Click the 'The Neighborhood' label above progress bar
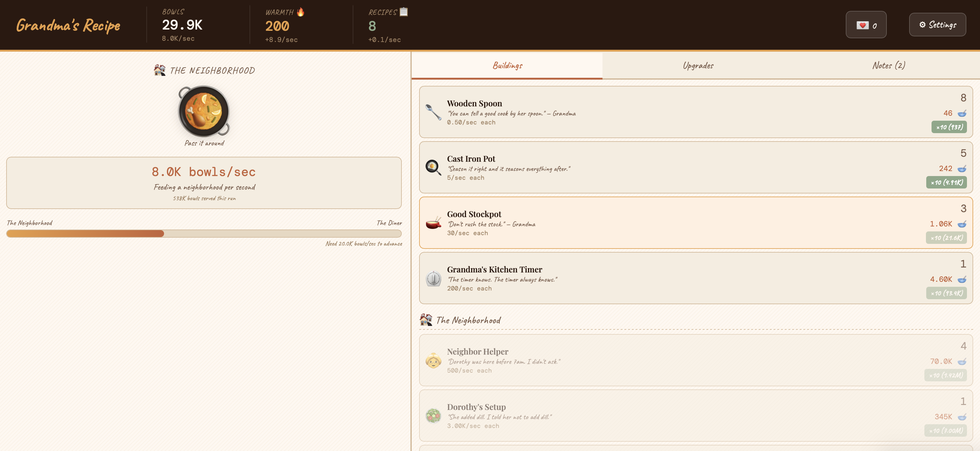Viewport: 980px width, 451px height. pyautogui.click(x=30, y=223)
